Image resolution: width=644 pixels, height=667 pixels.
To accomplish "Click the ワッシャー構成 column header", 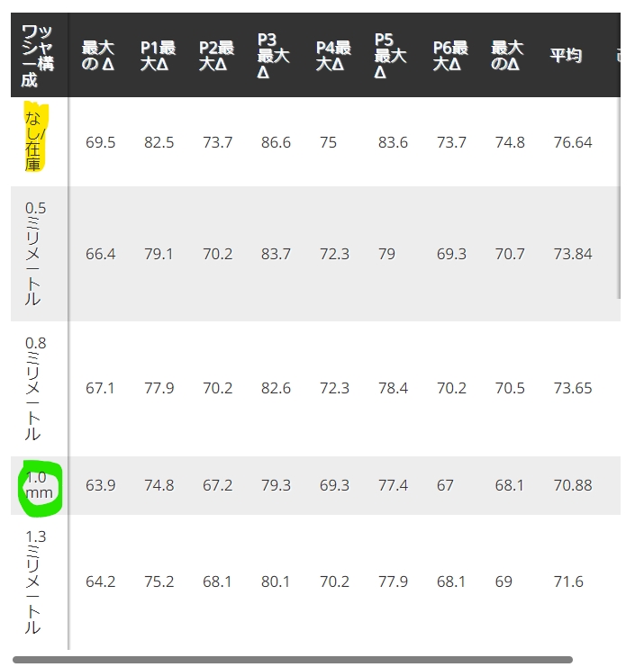I will 37,55.
